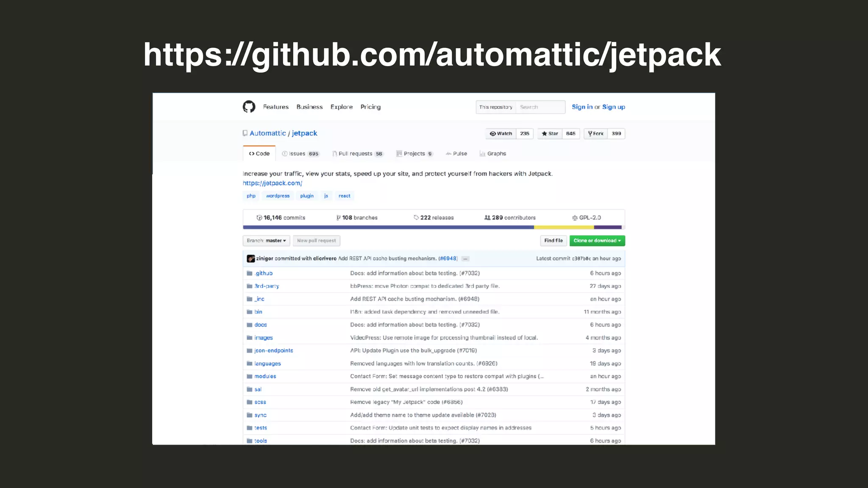Screen dimensions: 868x488
Task: Open the Clone or download dropdown
Action: pyautogui.click(x=597, y=241)
